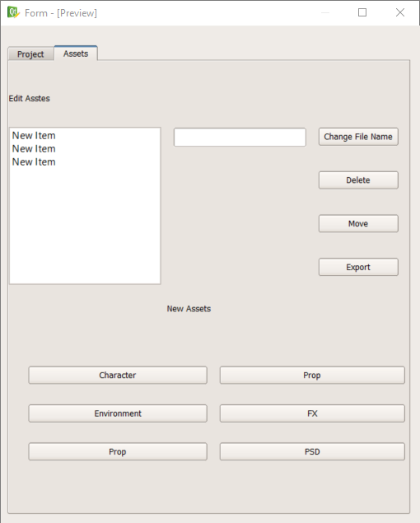Viewport: 420px width, 523px height.
Task: Delete the selected asset
Action: 358,180
